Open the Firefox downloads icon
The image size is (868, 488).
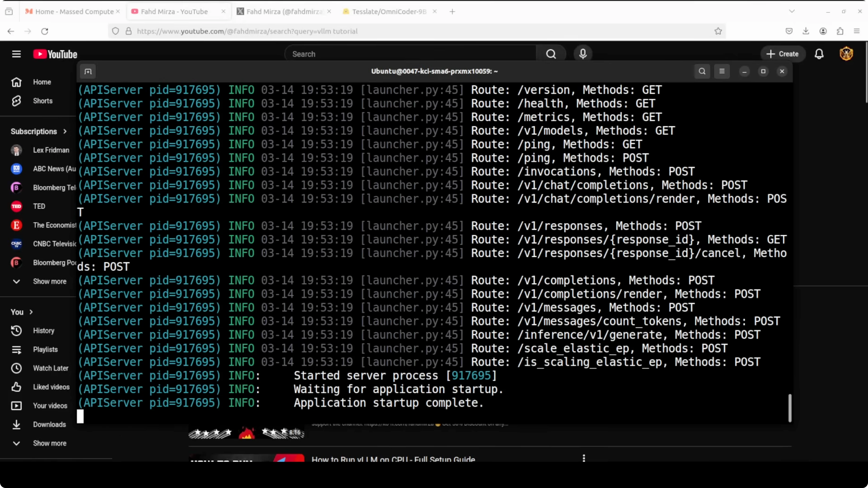pos(806,31)
